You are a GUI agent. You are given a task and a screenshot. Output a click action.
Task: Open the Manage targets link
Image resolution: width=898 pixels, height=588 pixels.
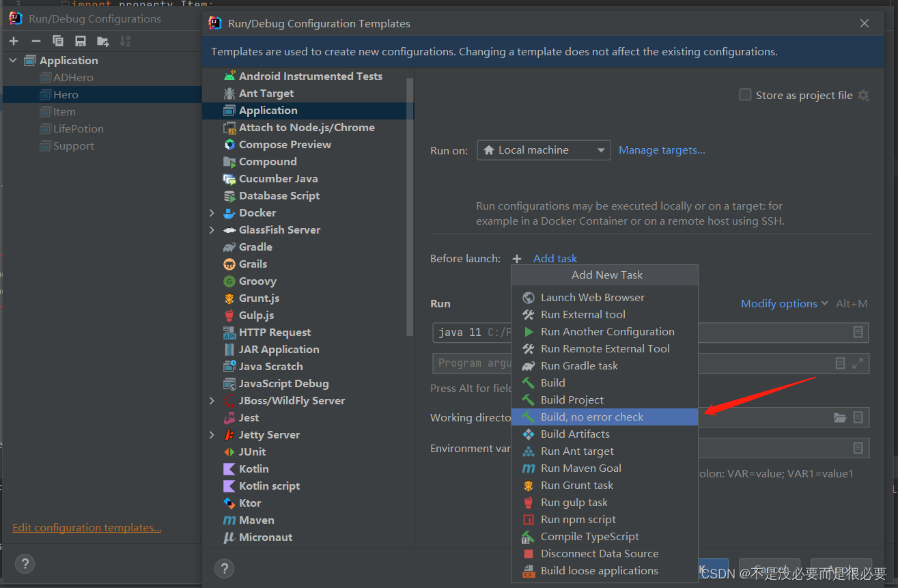tap(662, 150)
